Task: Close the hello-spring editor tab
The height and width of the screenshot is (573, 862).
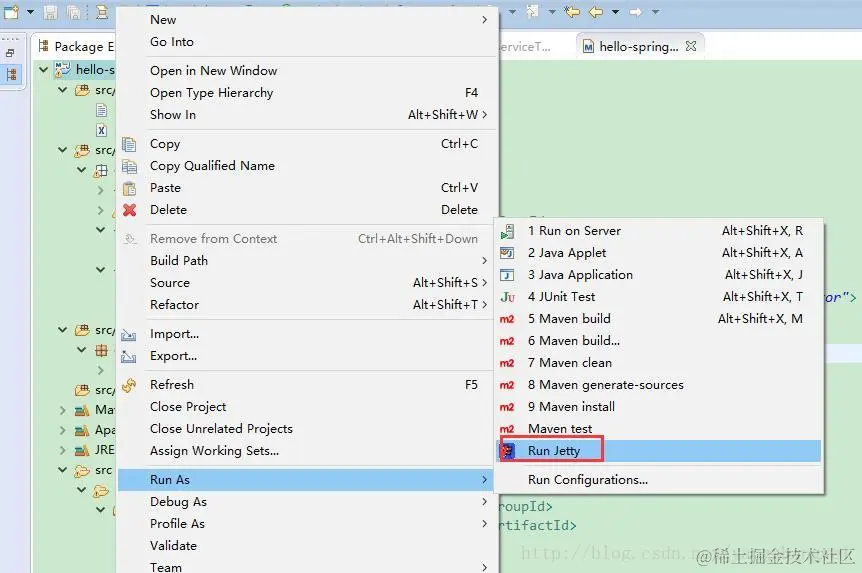Action: (691, 46)
